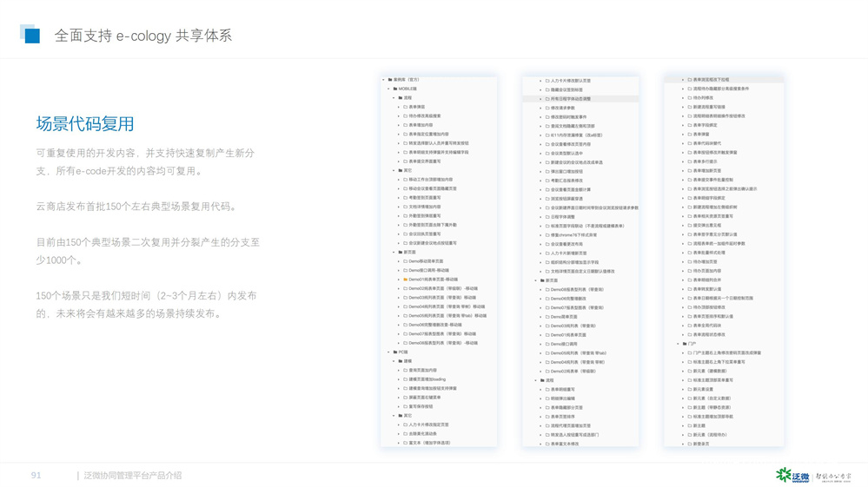Click the page number 91
The height and width of the screenshot is (487, 868).
point(36,476)
